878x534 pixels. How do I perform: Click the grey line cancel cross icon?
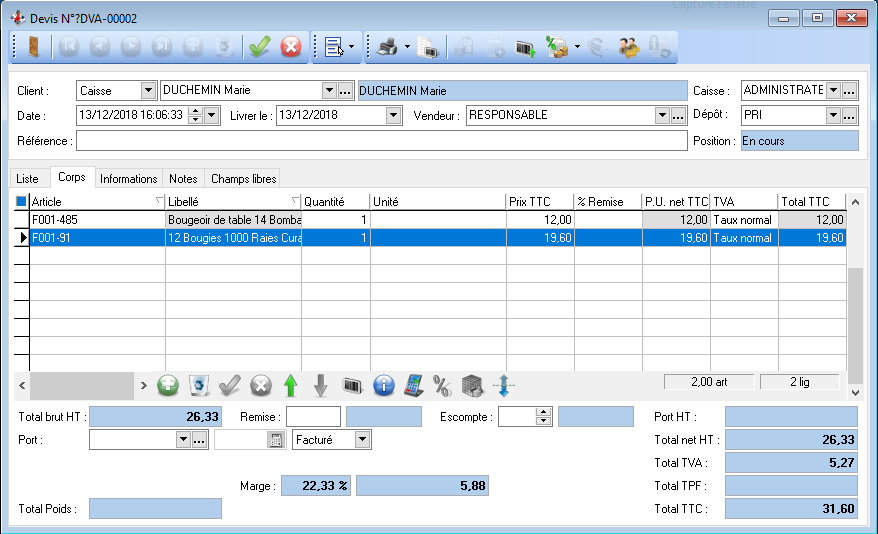coord(260,385)
